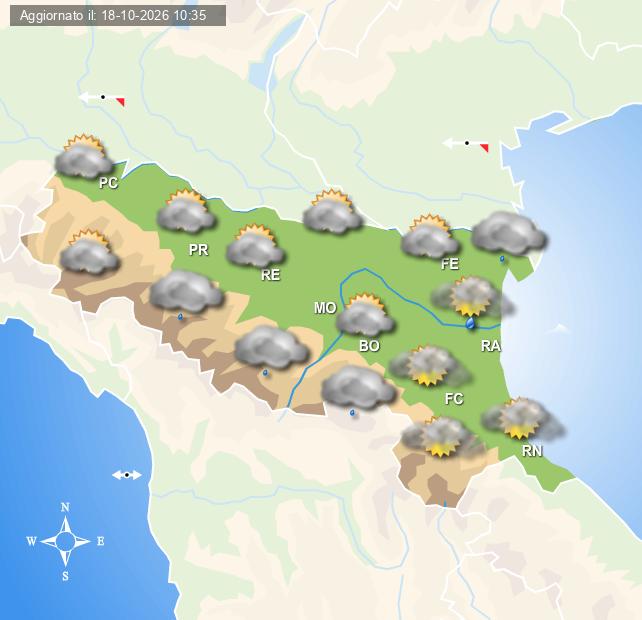This screenshot has height=620, width=642.
Task: Click the PR province label
Action: (x=199, y=249)
